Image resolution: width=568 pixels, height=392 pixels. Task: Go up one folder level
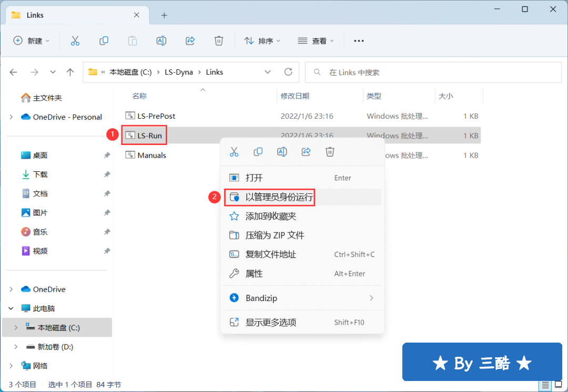point(70,73)
